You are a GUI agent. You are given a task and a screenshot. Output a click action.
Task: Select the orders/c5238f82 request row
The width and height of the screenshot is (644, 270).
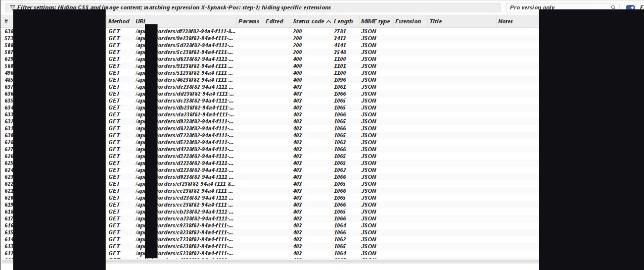pos(270,253)
